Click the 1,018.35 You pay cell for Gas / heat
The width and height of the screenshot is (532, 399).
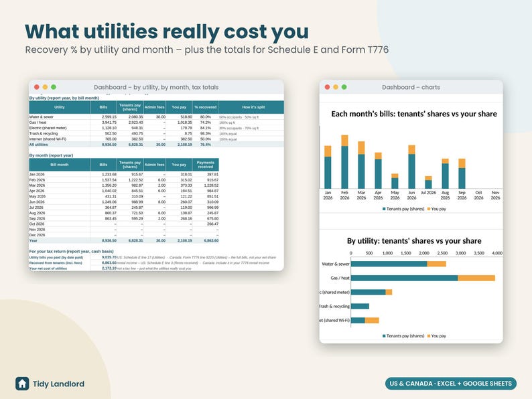(x=184, y=123)
